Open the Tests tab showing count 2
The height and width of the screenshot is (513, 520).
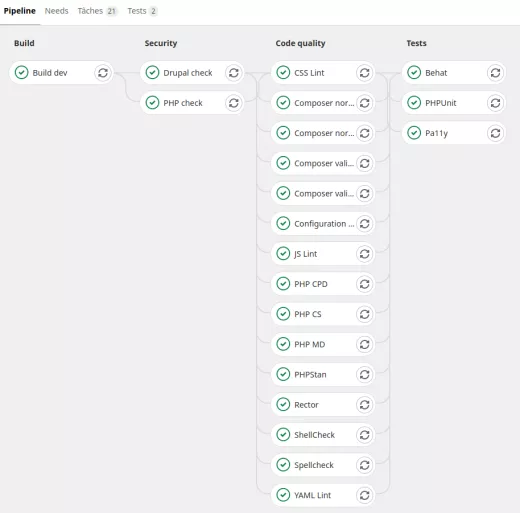[x=142, y=11]
